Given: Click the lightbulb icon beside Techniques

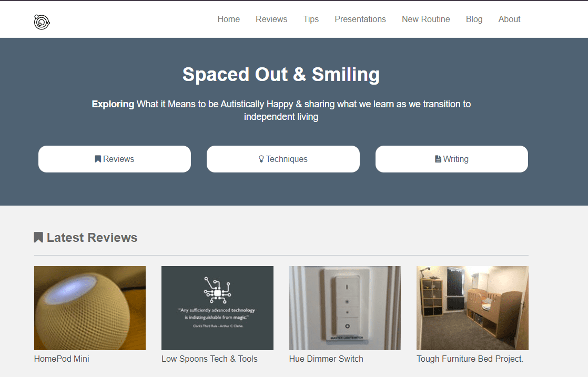Looking at the screenshot, I should 261,159.
